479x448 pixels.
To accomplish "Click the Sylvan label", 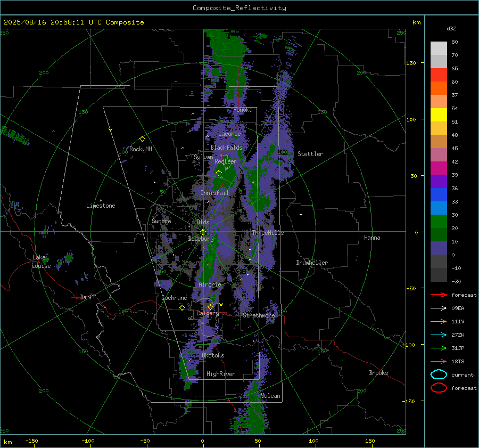I will (203, 157).
